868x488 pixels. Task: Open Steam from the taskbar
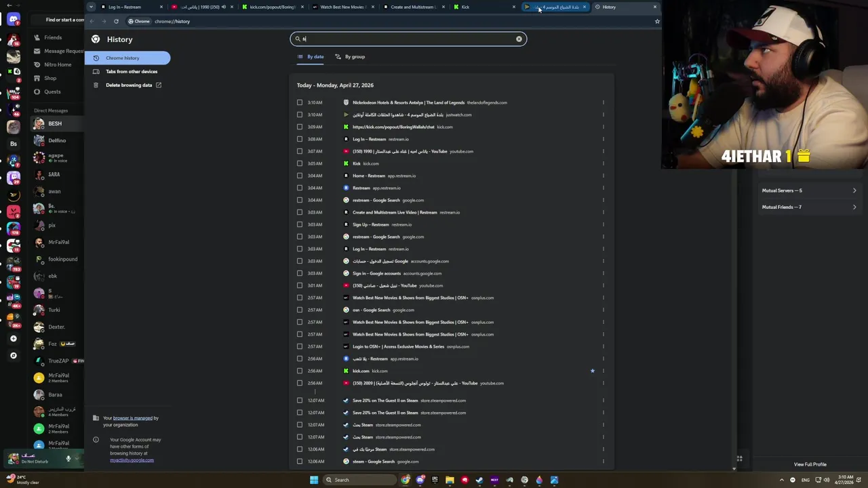click(x=479, y=480)
